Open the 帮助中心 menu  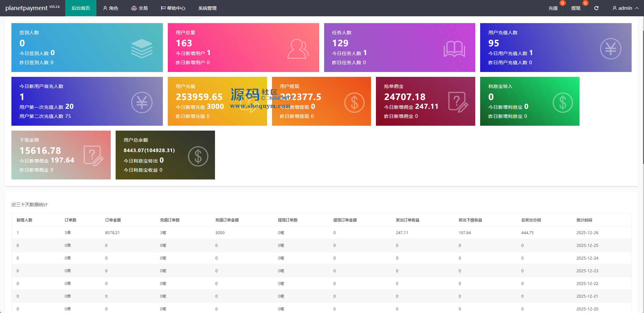[x=173, y=8]
